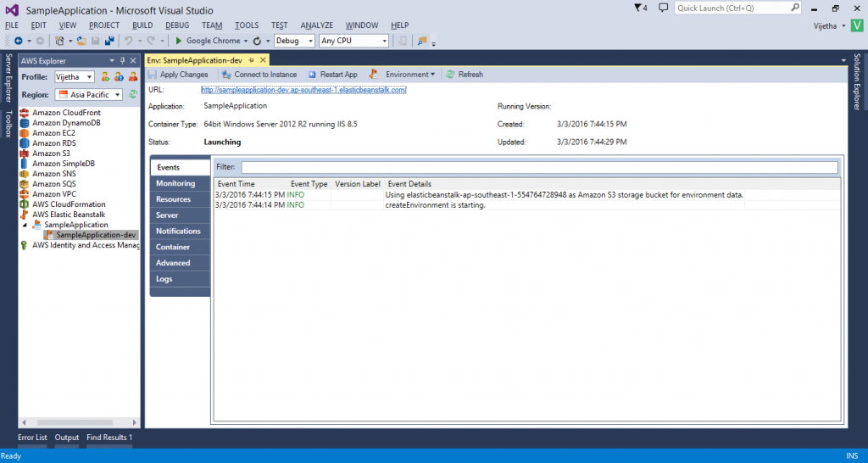This screenshot has height=463, width=868.
Task: Click the Connect to Instance icon
Action: click(226, 75)
